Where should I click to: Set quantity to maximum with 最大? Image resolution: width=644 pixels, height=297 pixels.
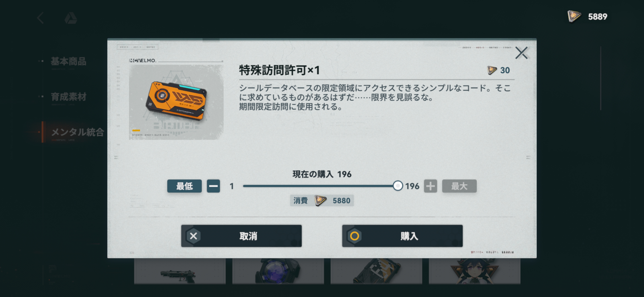(x=459, y=186)
